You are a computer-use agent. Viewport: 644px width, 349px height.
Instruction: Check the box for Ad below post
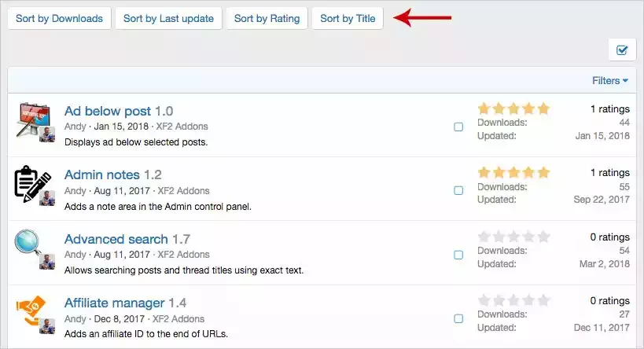tap(458, 127)
